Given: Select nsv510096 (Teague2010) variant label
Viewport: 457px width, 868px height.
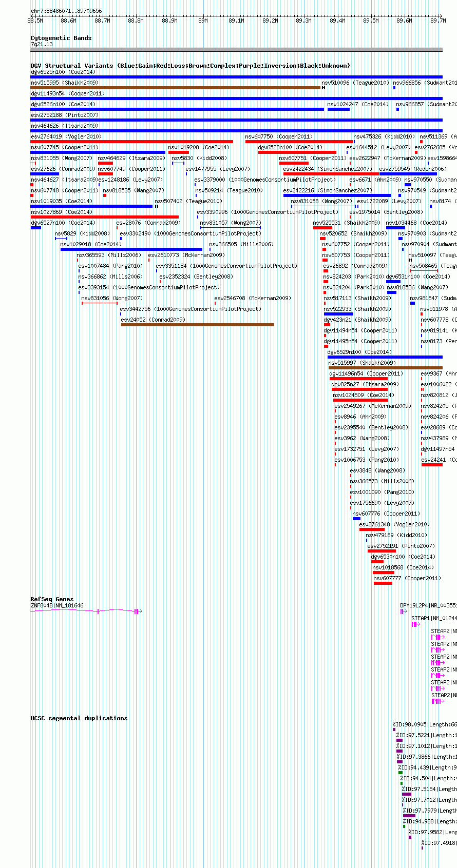Looking at the screenshot, I should tap(355, 83).
